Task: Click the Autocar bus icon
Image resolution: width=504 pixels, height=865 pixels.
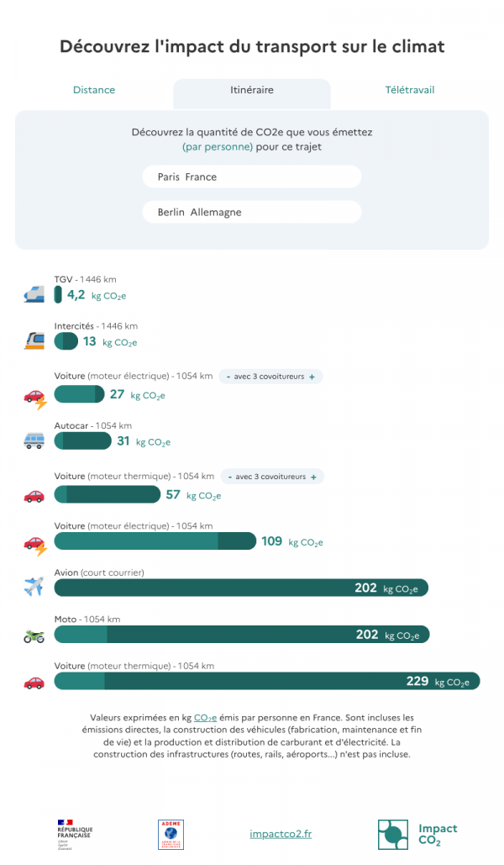Action: (34, 440)
